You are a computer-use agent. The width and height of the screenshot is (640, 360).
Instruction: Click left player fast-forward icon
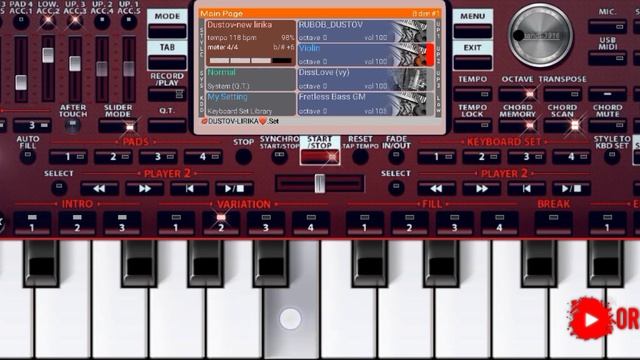click(x=144, y=188)
